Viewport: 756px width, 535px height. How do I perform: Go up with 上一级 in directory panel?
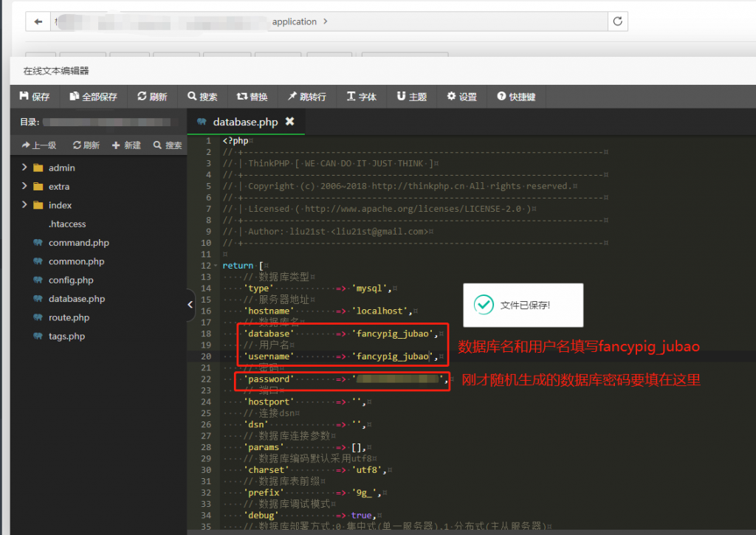coord(39,145)
